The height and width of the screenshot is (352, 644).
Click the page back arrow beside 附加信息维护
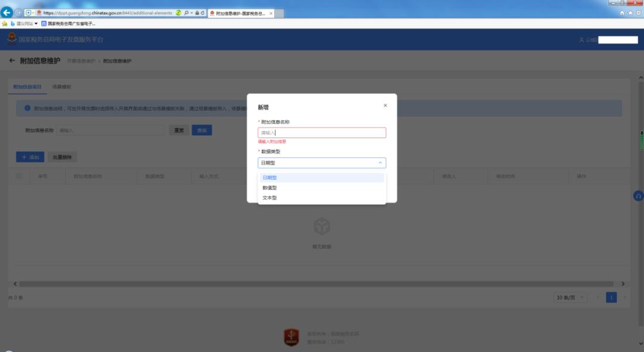click(12, 61)
